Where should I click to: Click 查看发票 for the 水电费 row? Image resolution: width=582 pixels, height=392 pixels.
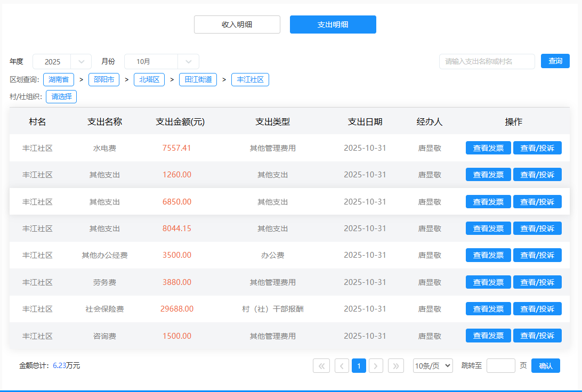point(488,148)
